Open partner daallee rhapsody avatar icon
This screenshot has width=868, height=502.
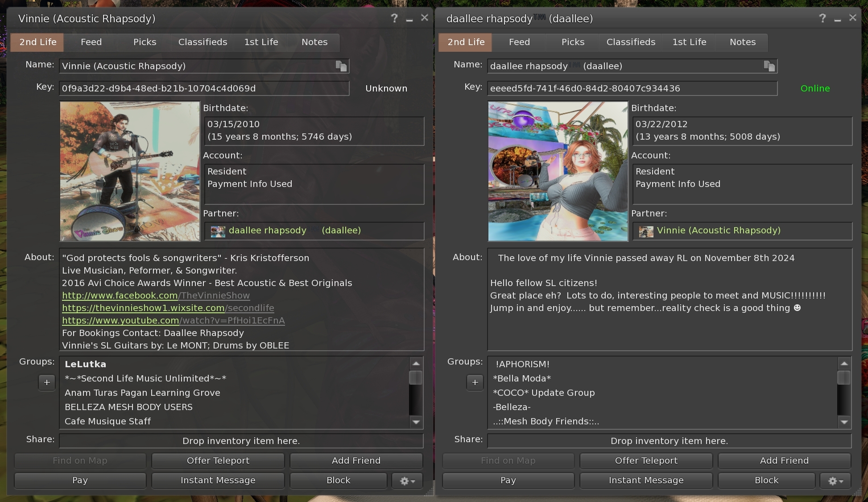tap(218, 231)
